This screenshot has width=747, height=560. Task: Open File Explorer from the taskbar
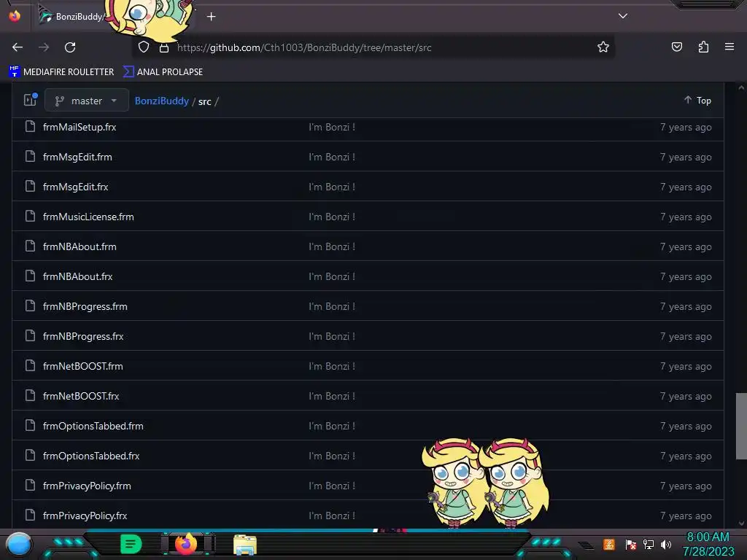[x=245, y=545]
